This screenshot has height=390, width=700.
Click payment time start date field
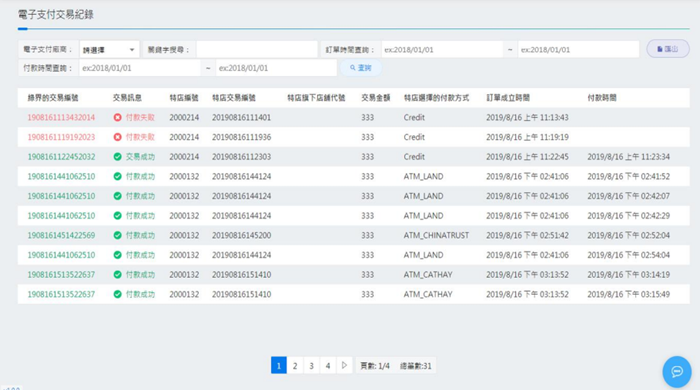pos(140,68)
